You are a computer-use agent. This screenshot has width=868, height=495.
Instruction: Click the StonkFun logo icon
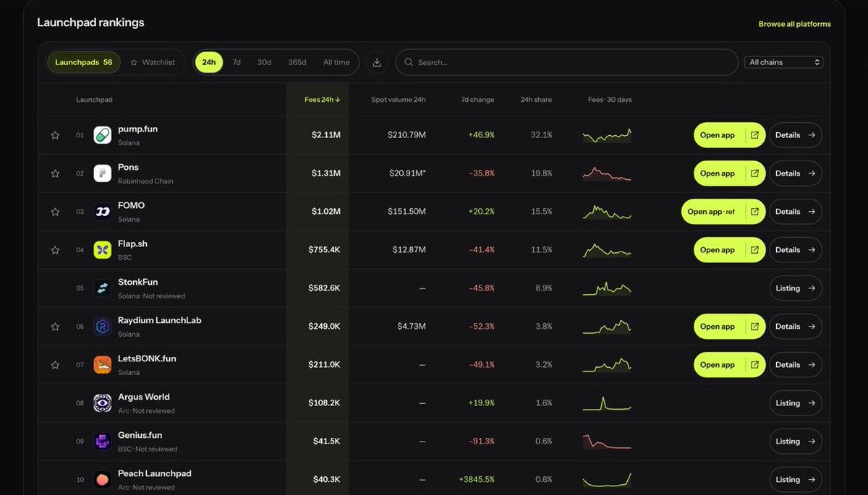(x=102, y=288)
